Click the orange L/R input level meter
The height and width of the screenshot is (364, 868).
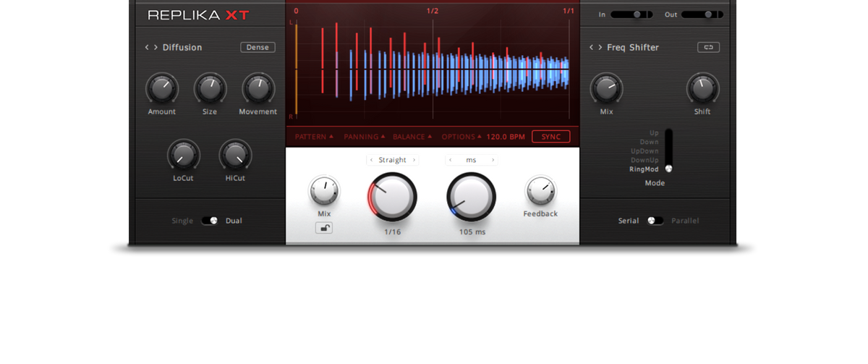coord(295,69)
